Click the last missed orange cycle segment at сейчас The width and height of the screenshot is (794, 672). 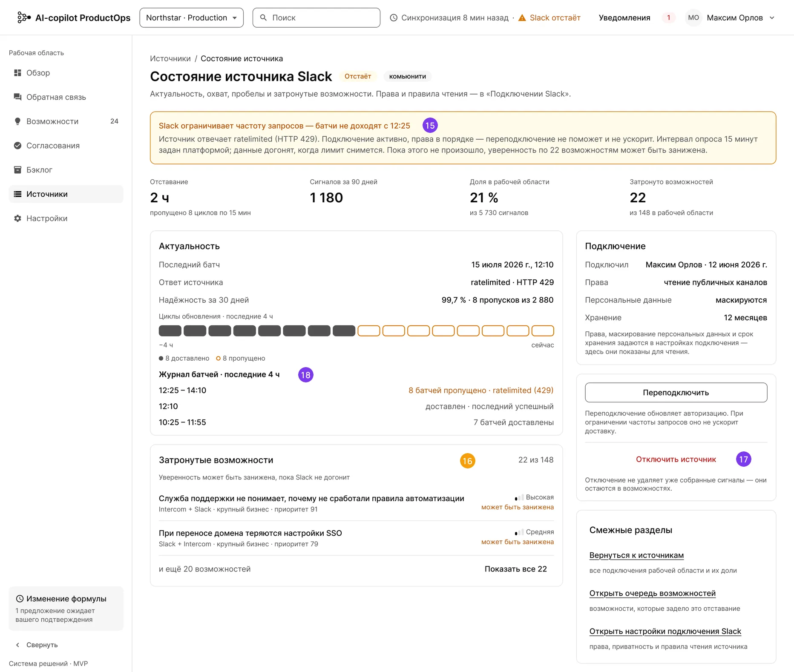click(x=543, y=330)
